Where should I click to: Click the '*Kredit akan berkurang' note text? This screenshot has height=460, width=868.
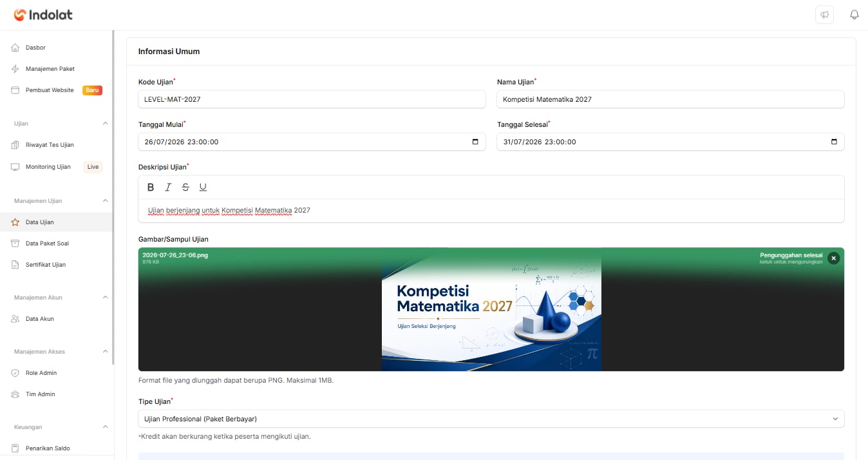click(x=225, y=436)
